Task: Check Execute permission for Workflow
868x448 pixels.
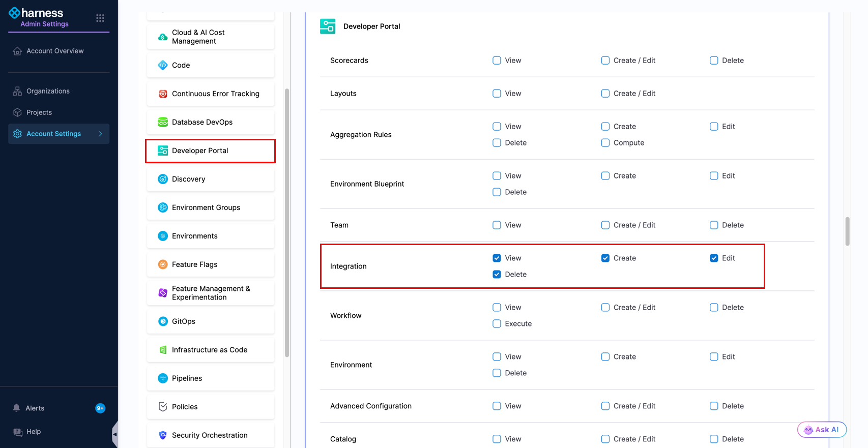Action: click(497, 324)
